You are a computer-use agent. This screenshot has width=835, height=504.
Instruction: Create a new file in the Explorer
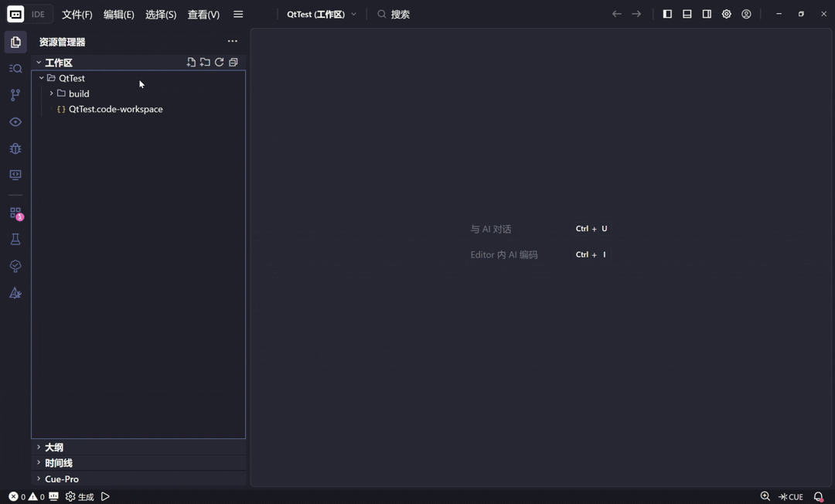[x=191, y=62]
